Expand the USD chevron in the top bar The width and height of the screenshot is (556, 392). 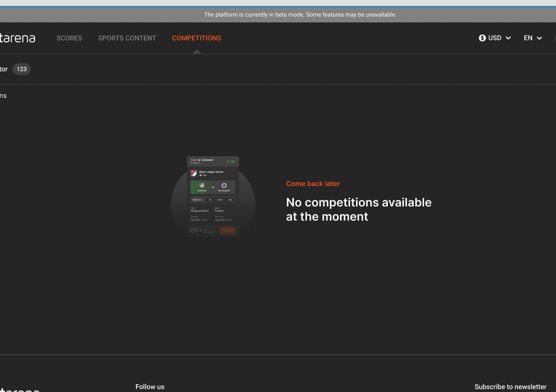click(508, 38)
